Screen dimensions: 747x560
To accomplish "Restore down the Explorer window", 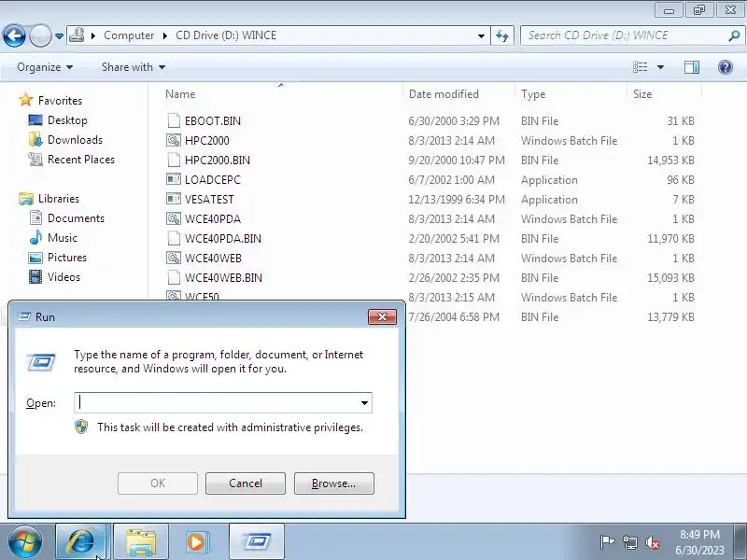I will [x=699, y=10].
